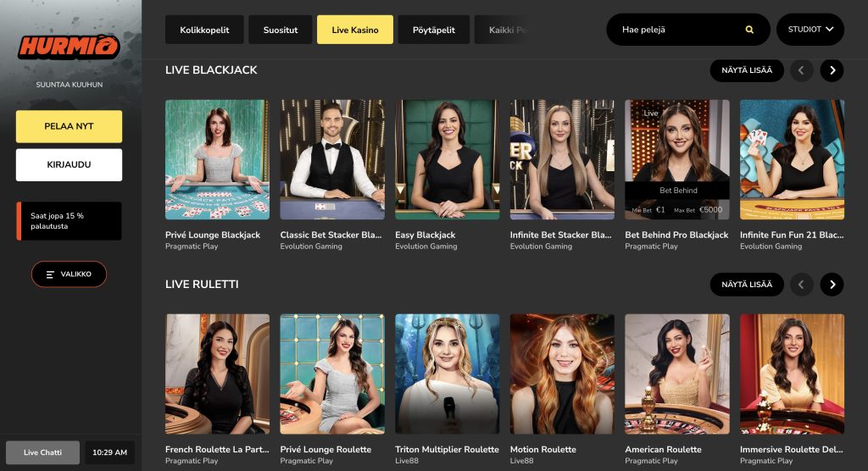868x471 pixels.
Task: Click the yellow search magnifier icon
Action: pyautogui.click(x=749, y=30)
